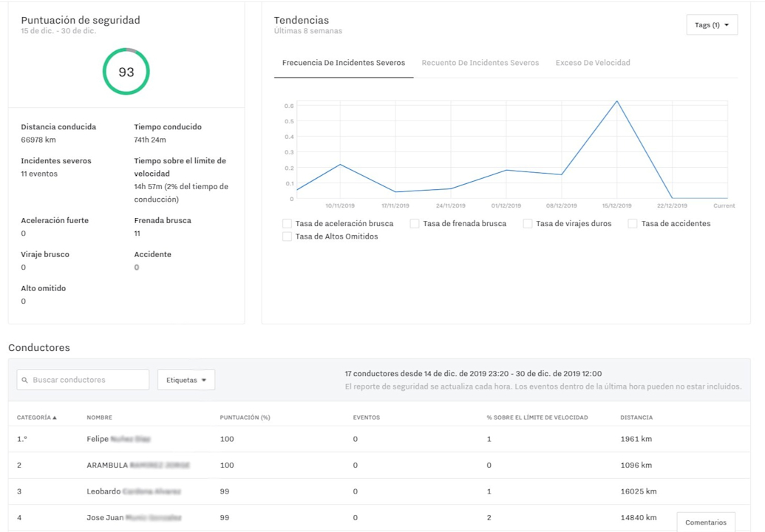
Task: Sort by the Eventos column header
Action: [x=367, y=418]
